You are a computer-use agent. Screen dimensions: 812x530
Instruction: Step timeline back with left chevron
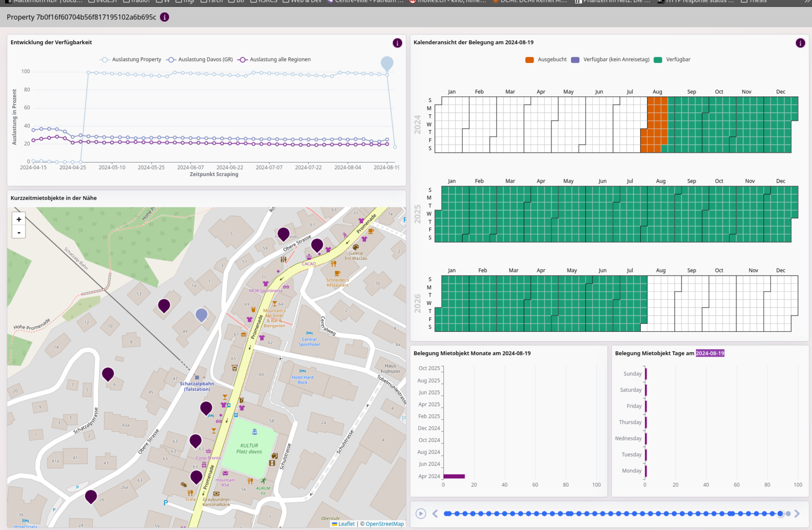[435, 514]
